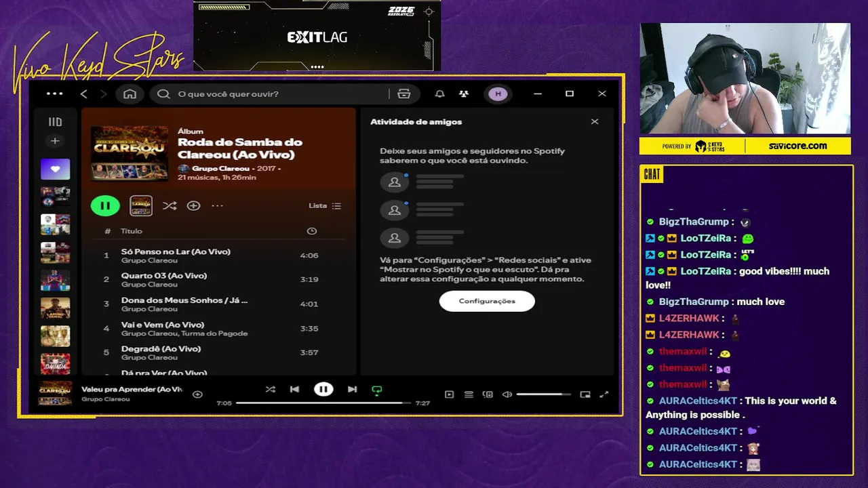Image resolution: width=868 pixels, height=488 pixels.
Task: Add album to library with plus circle
Action: pos(193,205)
